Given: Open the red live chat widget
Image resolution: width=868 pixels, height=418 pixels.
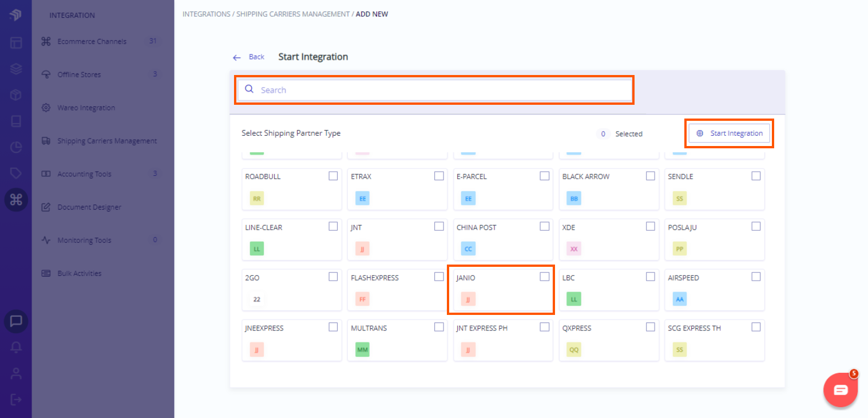Looking at the screenshot, I should pyautogui.click(x=841, y=390).
